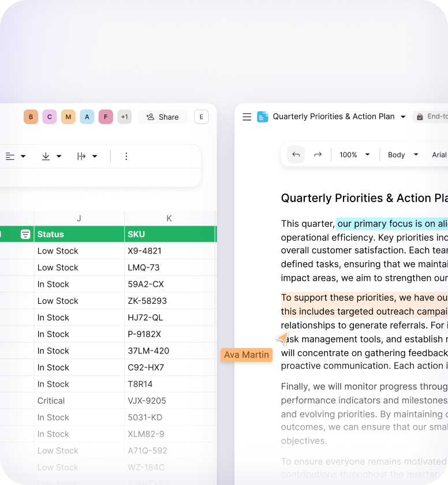
Task: Click the vertical align bottom icon
Action: [46, 156]
